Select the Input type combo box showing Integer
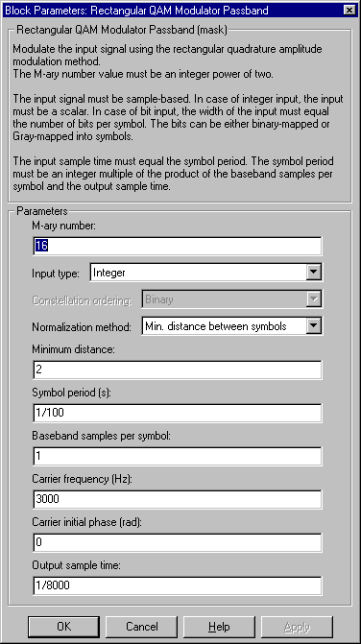 point(205,273)
